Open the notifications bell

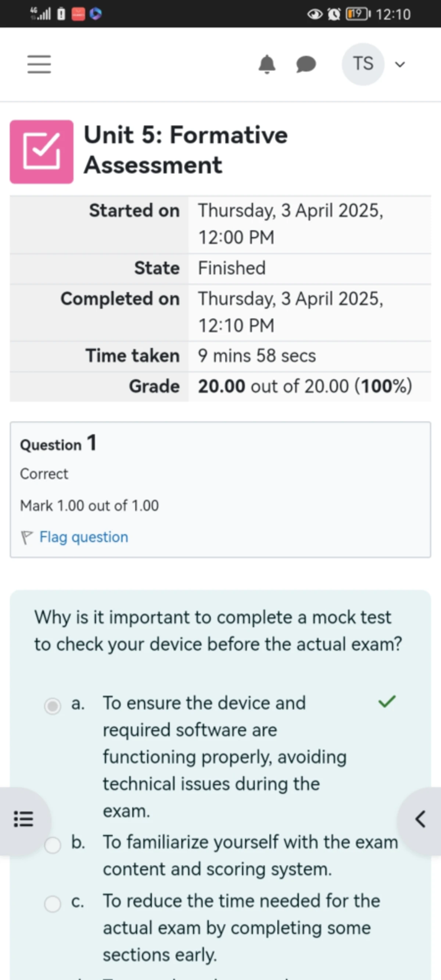point(267,64)
